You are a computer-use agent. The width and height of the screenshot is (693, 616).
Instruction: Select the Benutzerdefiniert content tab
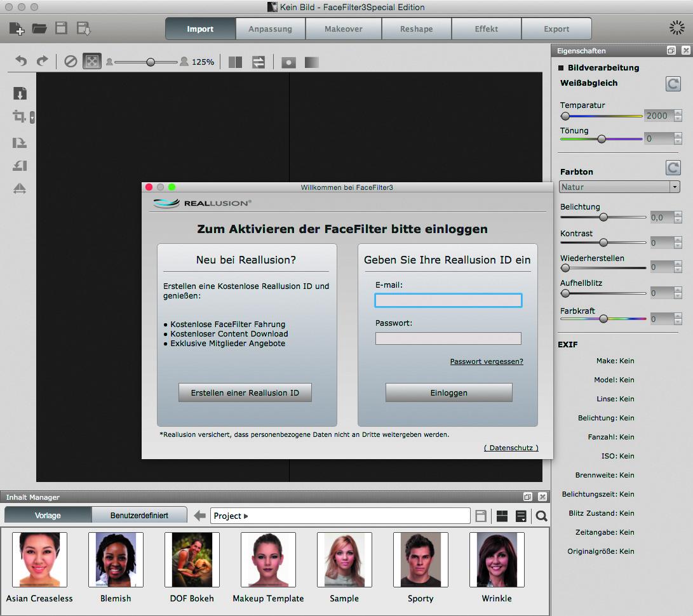click(x=139, y=515)
